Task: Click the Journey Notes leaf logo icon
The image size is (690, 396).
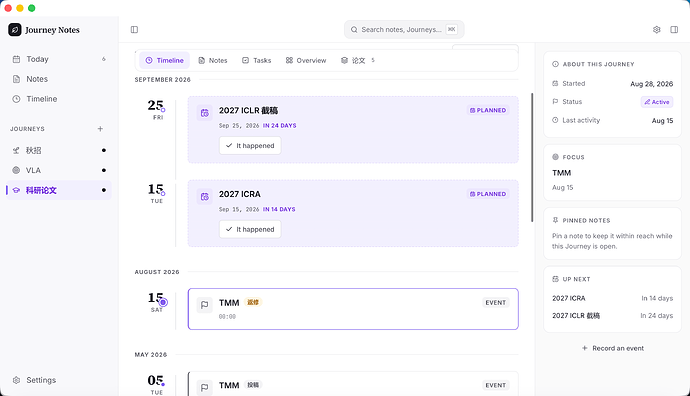Action: pyautogui.click(x=15, y=29)
